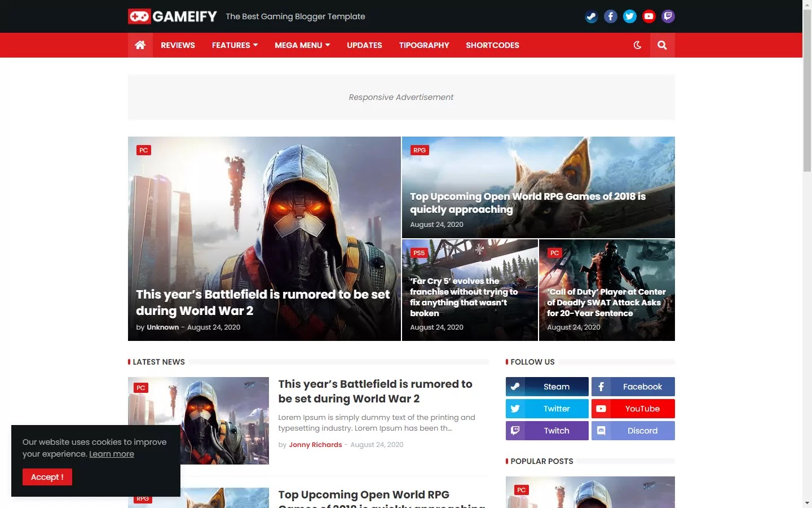Open the Far Cry 5 featured article
This screenshot has width=812, height=508.
pos(464,297)
